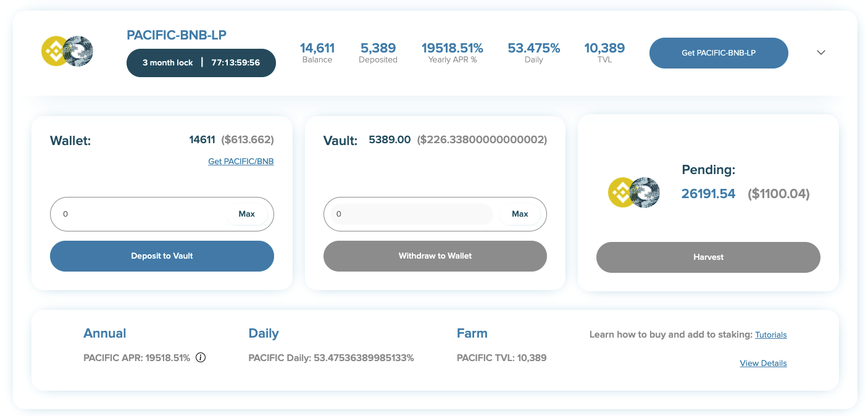868x416 pixels.
Task: Click the Wallet amount 14611 ($613.662)
Action: [232, 140]
